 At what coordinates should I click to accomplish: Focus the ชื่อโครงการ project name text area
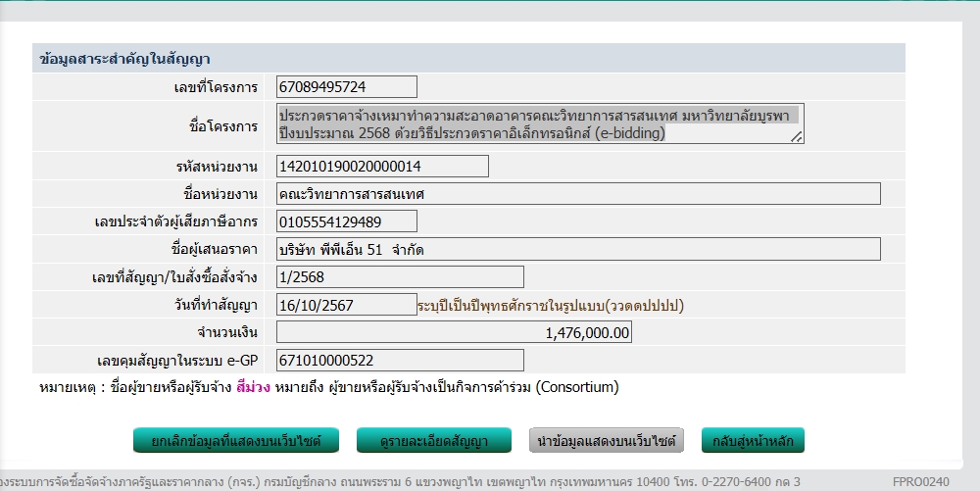click(x=538, y=124)
